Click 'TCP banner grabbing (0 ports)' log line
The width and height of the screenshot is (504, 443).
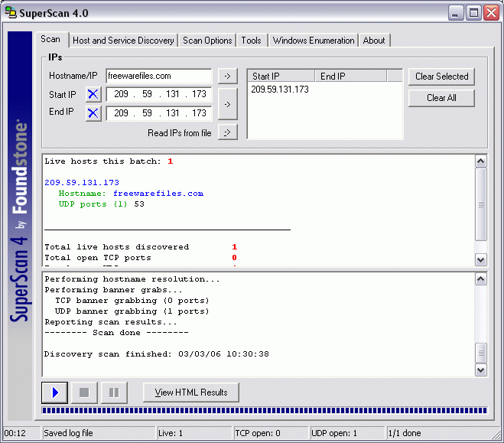point(132,301)
